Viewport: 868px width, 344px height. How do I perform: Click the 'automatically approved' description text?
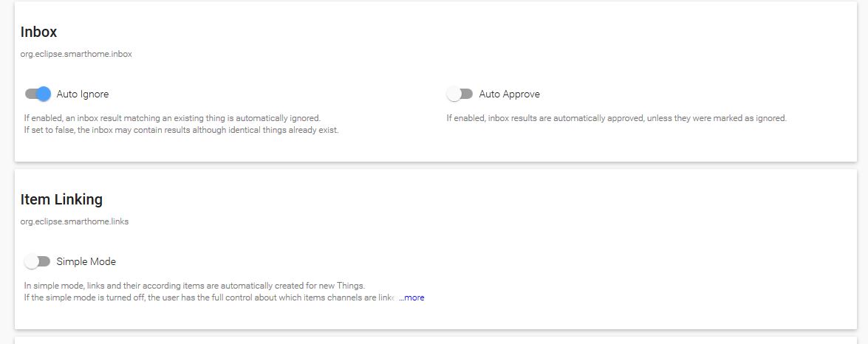point(616,118)
